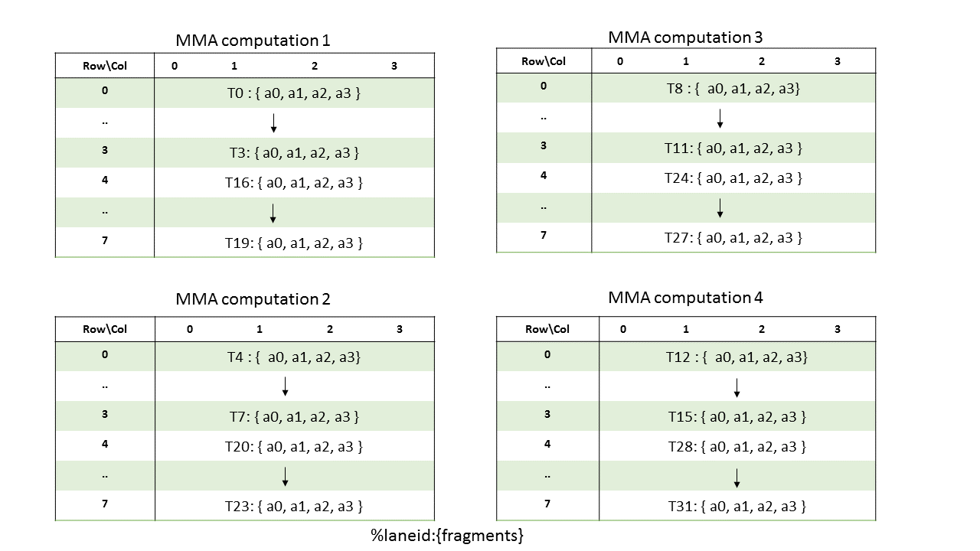Click the T28 fragment row
The width and height of the screenshot is (980, 551).
pyautogui.click(x=737, y=446)
